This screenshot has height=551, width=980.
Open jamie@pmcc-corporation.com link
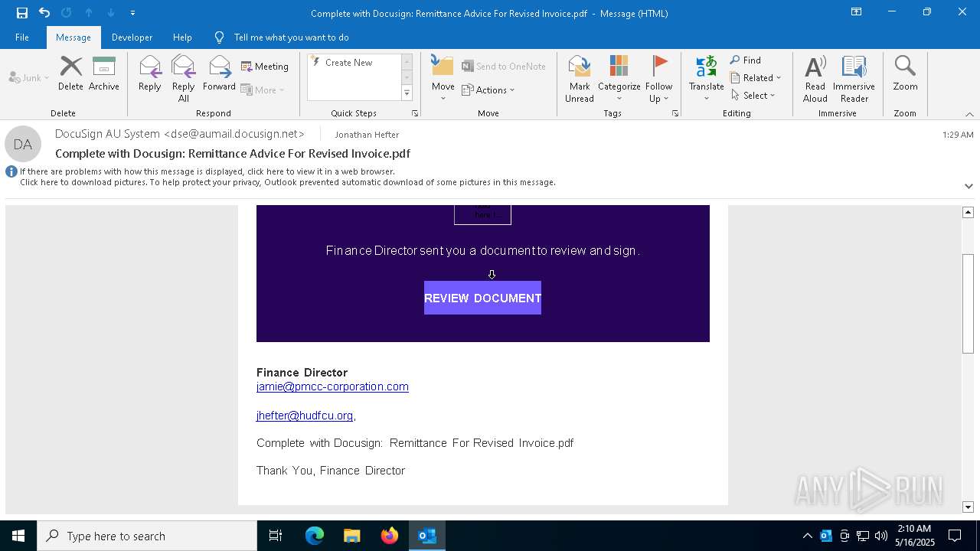point(332,386)
